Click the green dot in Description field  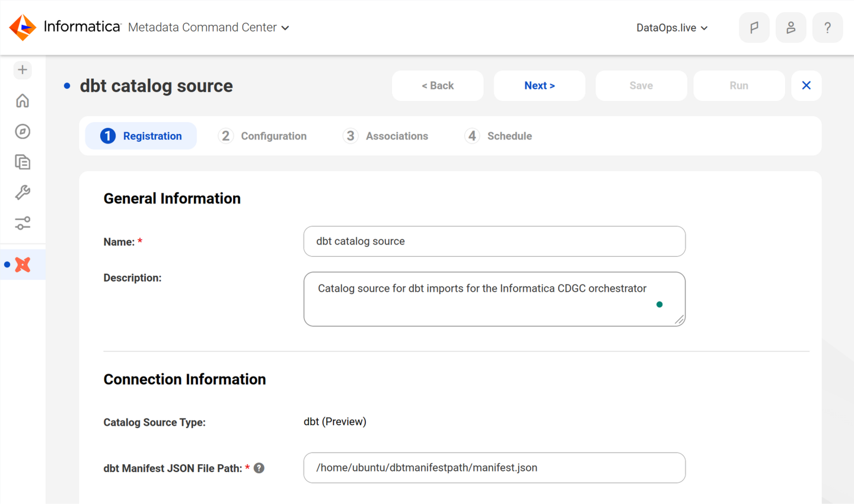(x=659, y=304)
